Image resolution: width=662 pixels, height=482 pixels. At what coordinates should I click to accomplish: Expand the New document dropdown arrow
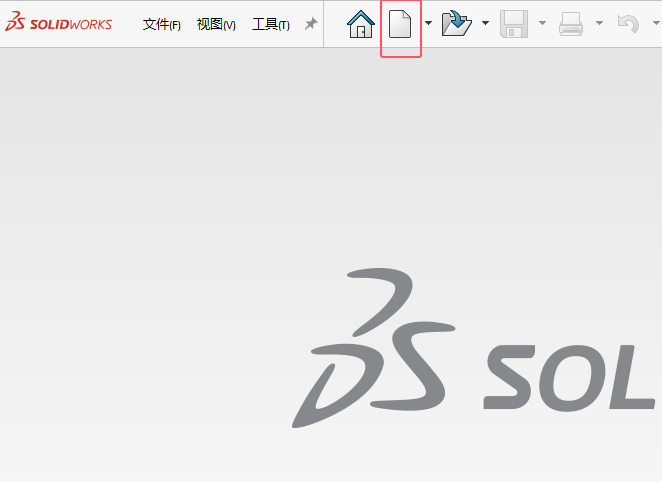pyautogui.click(x=428, y=23)
